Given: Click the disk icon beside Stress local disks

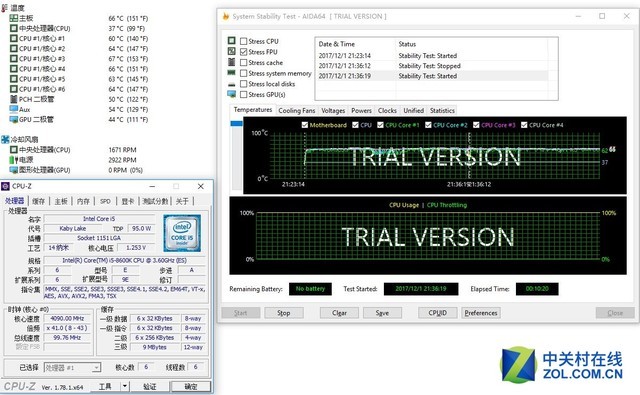Looking at the screenshot, I should click(231, 84).
